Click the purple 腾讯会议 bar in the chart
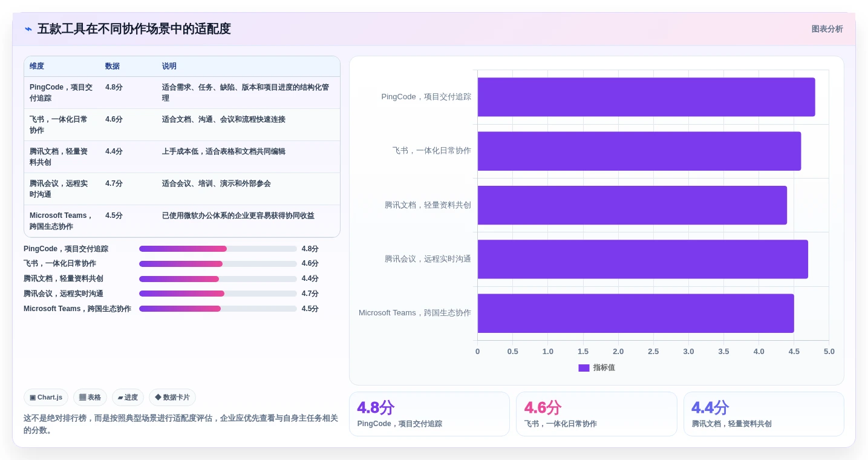This screenshot has height=460, width=868. [x=643, y=259]
